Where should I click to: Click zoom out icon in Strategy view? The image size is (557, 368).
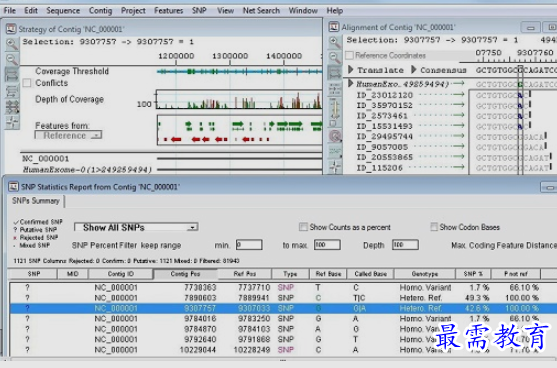click(12, 59)
